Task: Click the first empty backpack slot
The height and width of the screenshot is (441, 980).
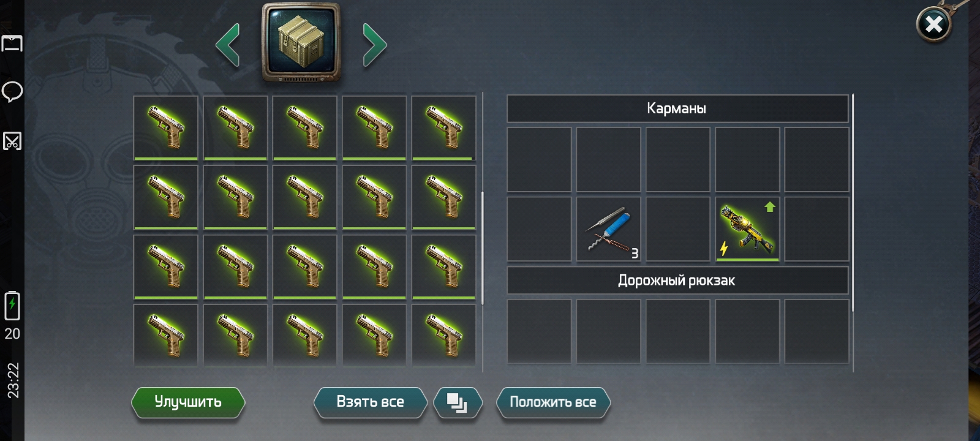Action: pyautogui.click(x=539, y=331)
